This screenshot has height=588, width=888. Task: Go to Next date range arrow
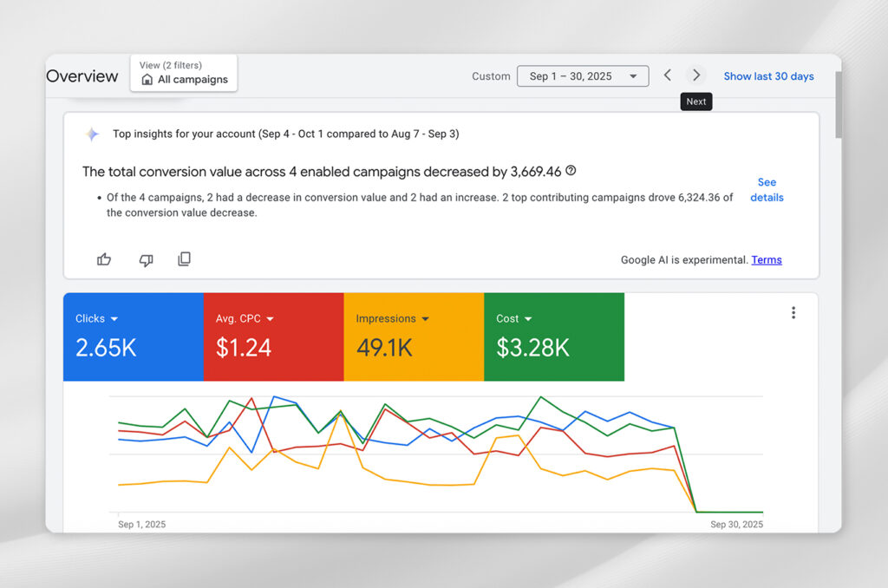pyautogui.click(x=695, y=75)
